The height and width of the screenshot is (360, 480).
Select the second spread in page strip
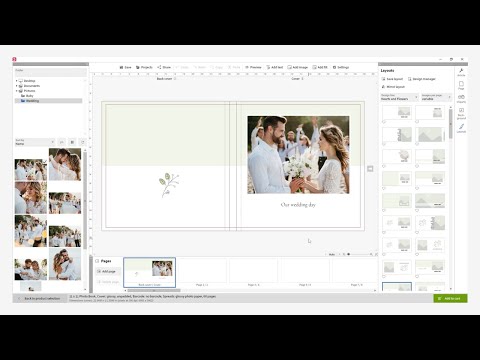[202, 272]
